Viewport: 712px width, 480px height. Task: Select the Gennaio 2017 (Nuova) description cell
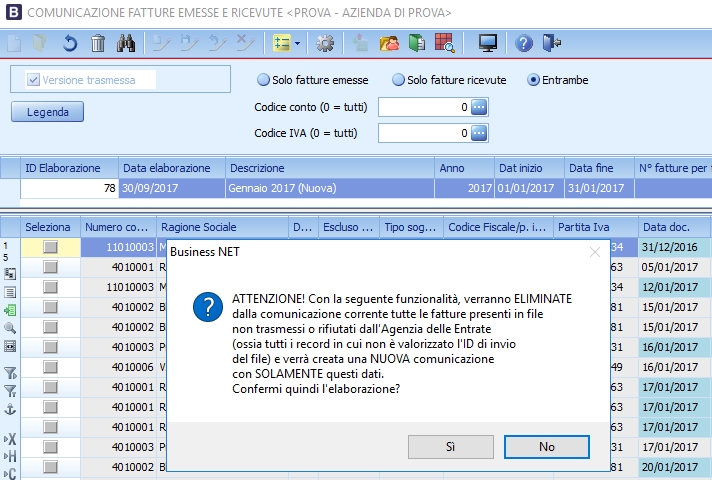point(330,188)
